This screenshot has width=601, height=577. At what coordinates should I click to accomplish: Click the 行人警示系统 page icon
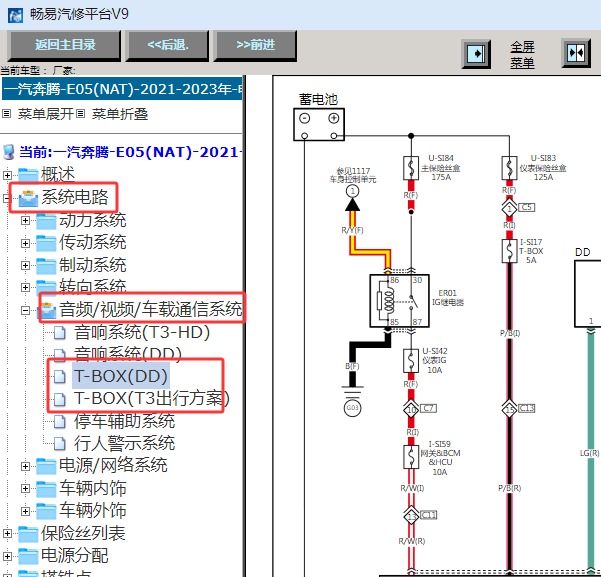59,444
